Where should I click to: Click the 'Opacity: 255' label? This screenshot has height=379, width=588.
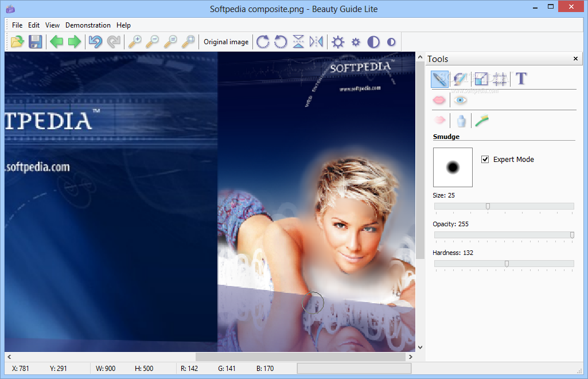(x=450, y=224)
